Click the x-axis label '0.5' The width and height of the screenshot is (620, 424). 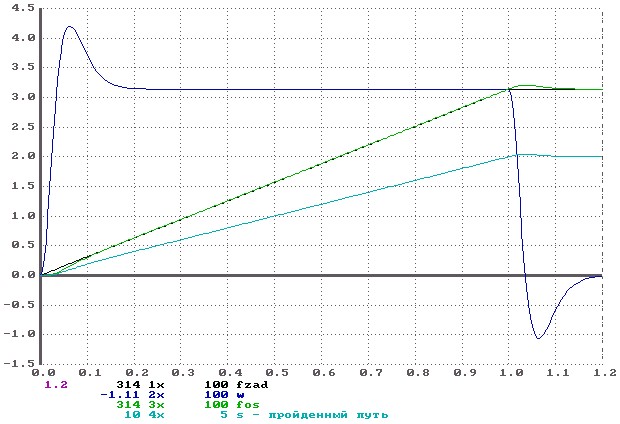pos(277,373)
